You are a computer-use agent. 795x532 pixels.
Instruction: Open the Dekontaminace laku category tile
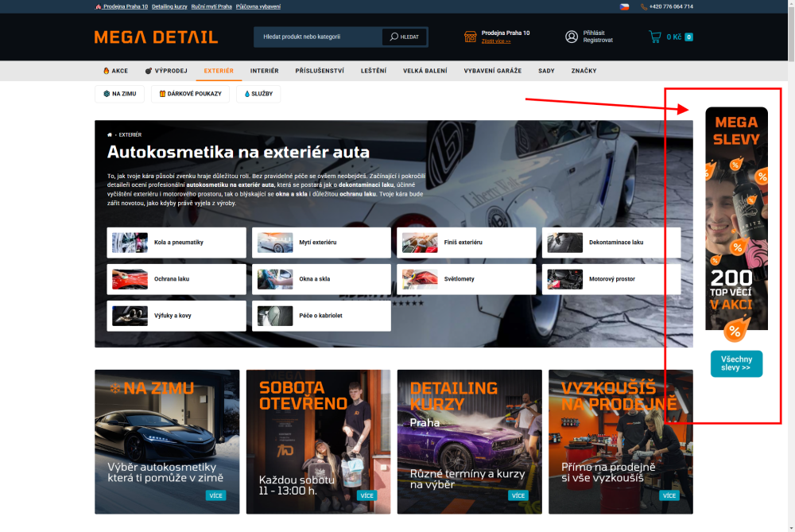(611, 243)
